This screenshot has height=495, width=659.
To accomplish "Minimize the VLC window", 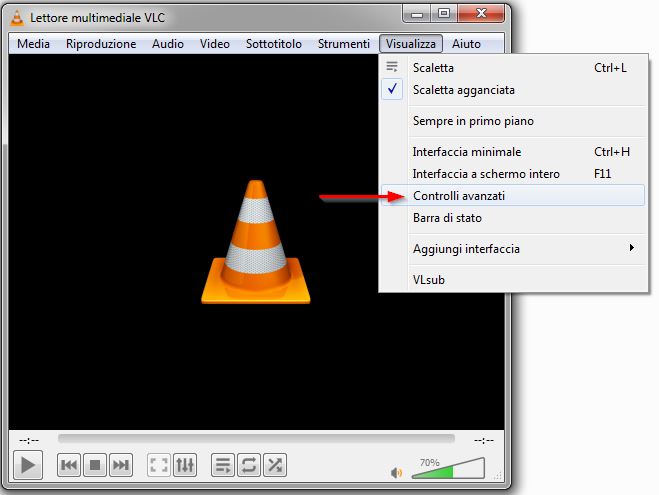I will coord(416,14).
